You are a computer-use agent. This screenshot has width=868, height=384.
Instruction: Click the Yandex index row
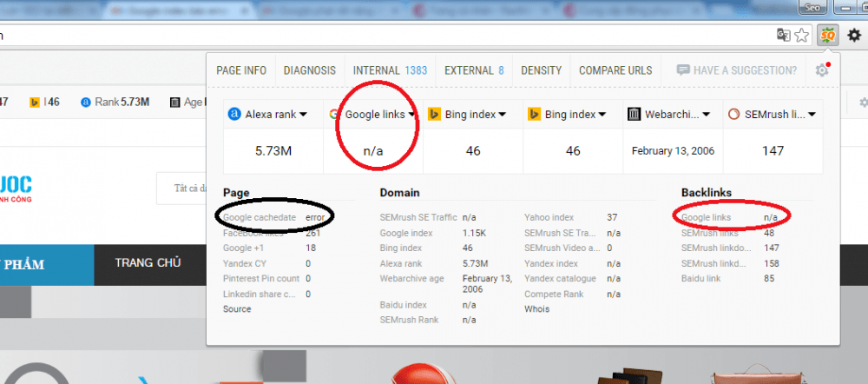click(x=572, y=264)
